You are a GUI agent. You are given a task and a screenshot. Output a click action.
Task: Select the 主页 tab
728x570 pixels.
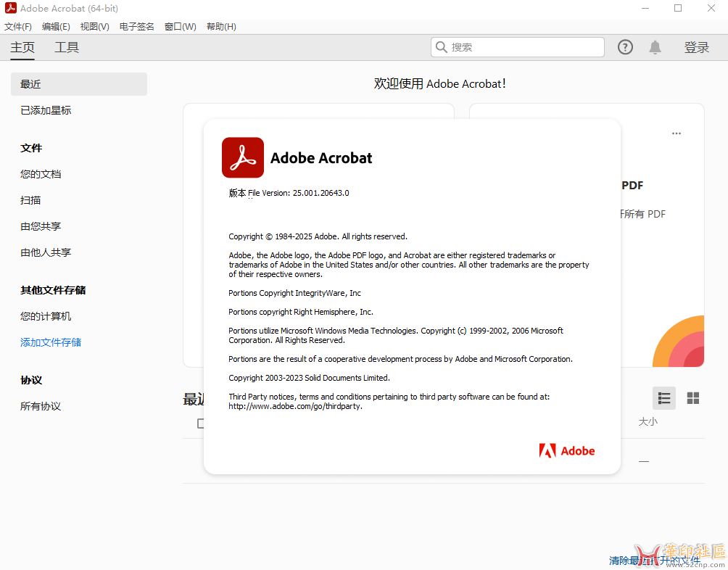[22, 47]
